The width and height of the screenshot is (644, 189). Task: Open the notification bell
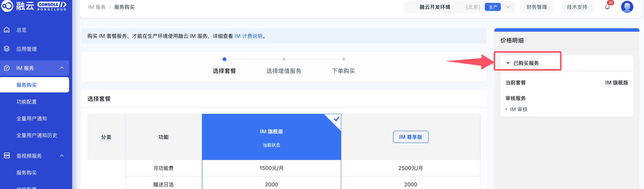(607, 7)
